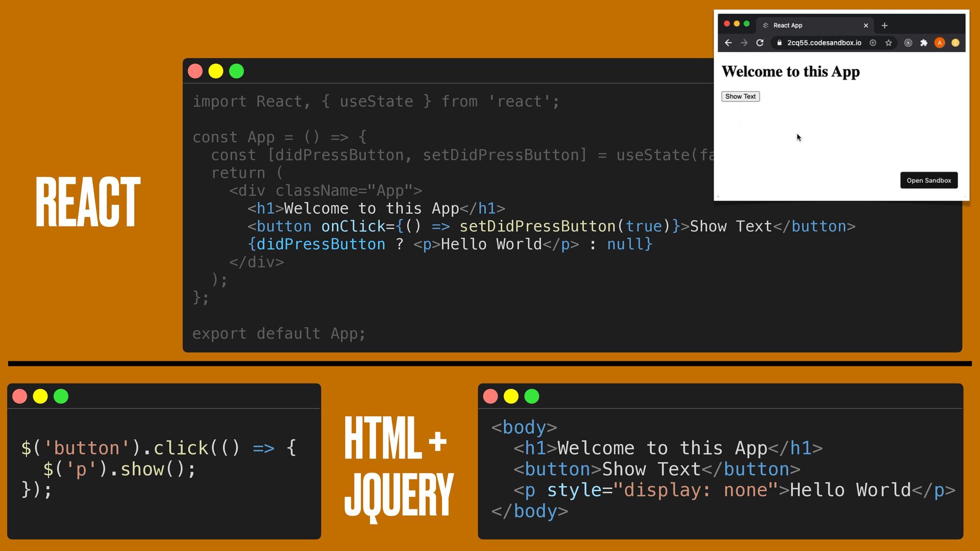The width and height of the screenshot is (980, 551).
Task: Click red dot on jQuery code window
Action: (x=19, y=396)
